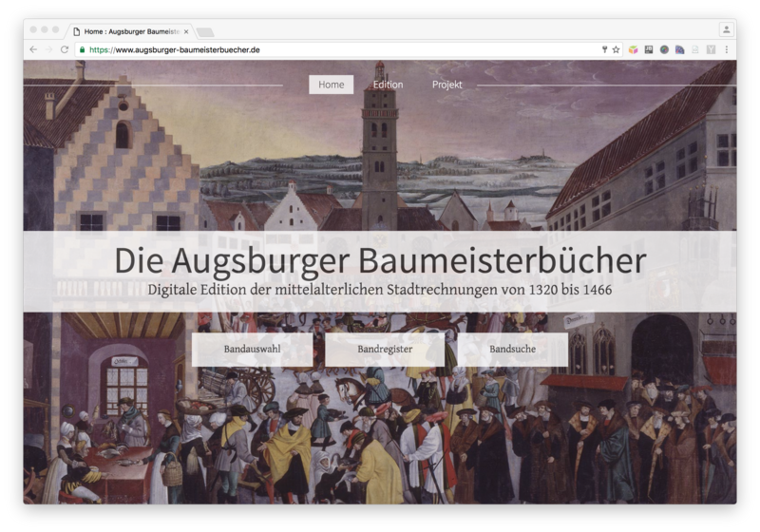Close the Augsburger Baumeister tab
Viewport: 760px width, 532px height.
186,31
